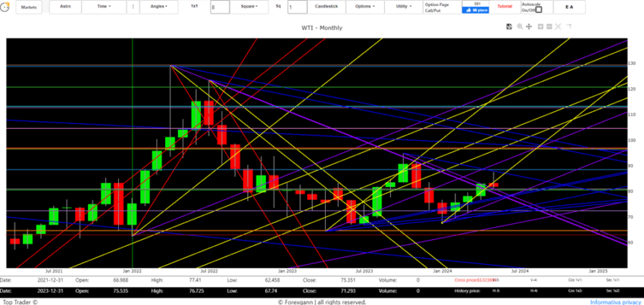Click the Forexgann logo icon
Screen dimensions: 644x305
5,7
